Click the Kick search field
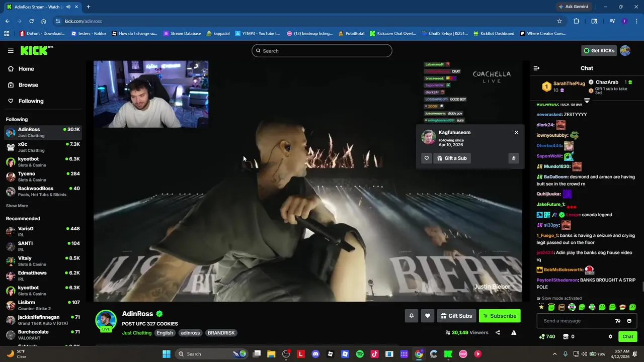Image resolution: width=644 pixels, height=362 pixels. point(322,51)
